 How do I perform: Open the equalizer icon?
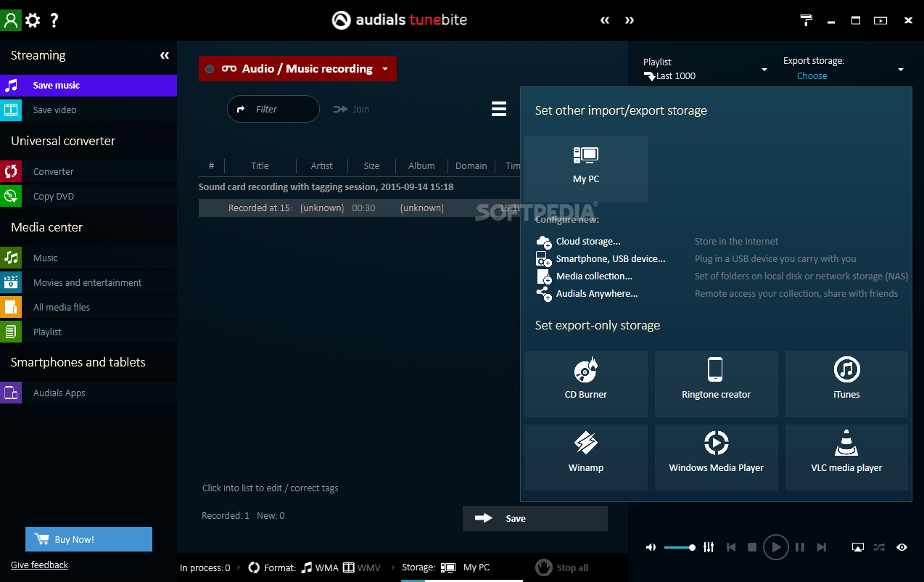(x=709, y=547)
